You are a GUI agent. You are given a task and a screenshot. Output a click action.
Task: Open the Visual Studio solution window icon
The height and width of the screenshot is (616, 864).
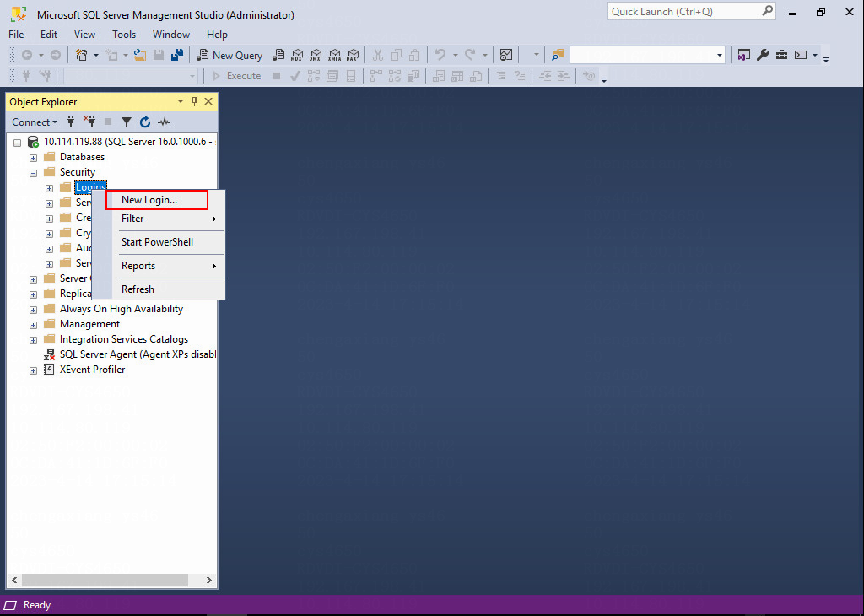[x=744, y=55]
